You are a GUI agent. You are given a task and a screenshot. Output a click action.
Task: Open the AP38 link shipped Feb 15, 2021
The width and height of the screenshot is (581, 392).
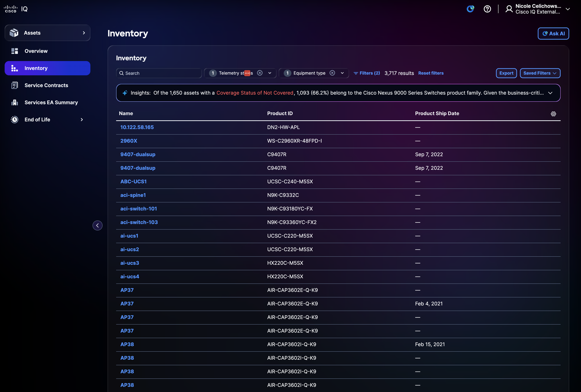click(127, 344)
